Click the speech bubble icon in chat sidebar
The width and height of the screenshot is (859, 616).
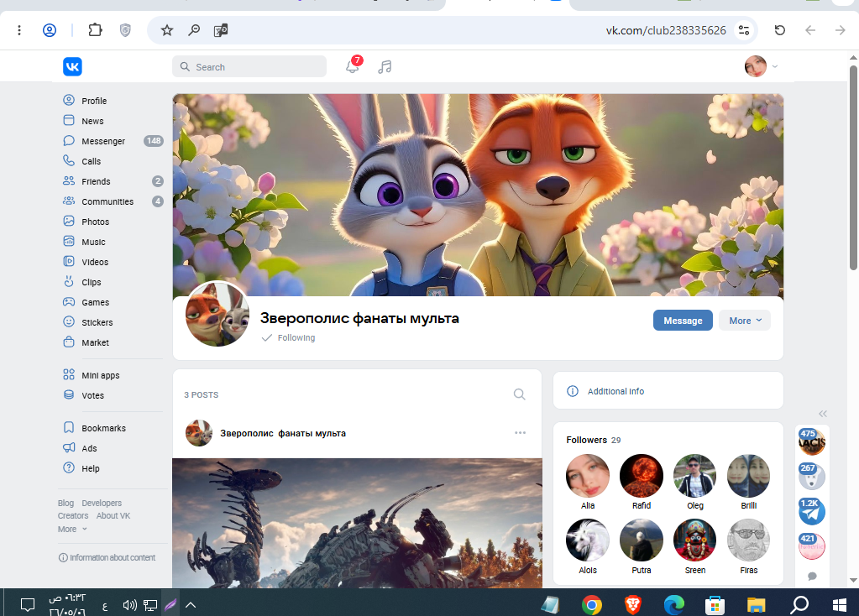pyautogui.click(x=813, y=576)
